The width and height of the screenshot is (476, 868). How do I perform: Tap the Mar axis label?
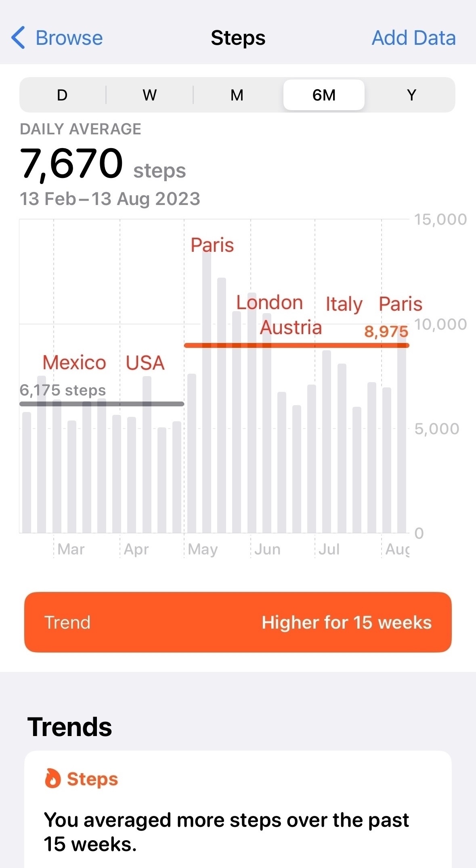(x=71, y=549)
